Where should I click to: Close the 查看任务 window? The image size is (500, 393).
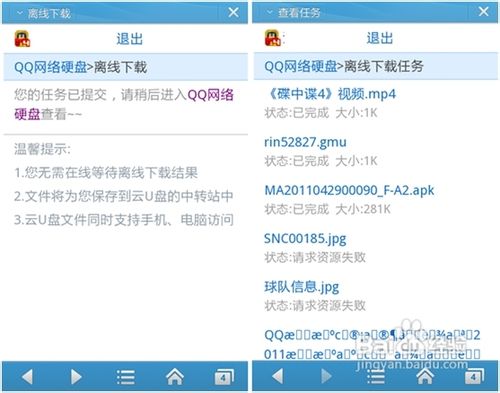click(x=484, y=12)
